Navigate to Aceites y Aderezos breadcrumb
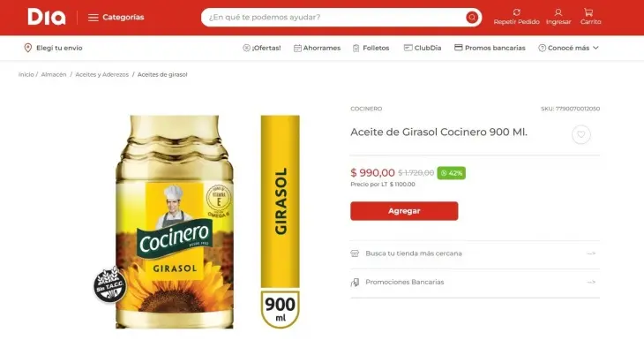Screen dimensions: 644x363 101,74
